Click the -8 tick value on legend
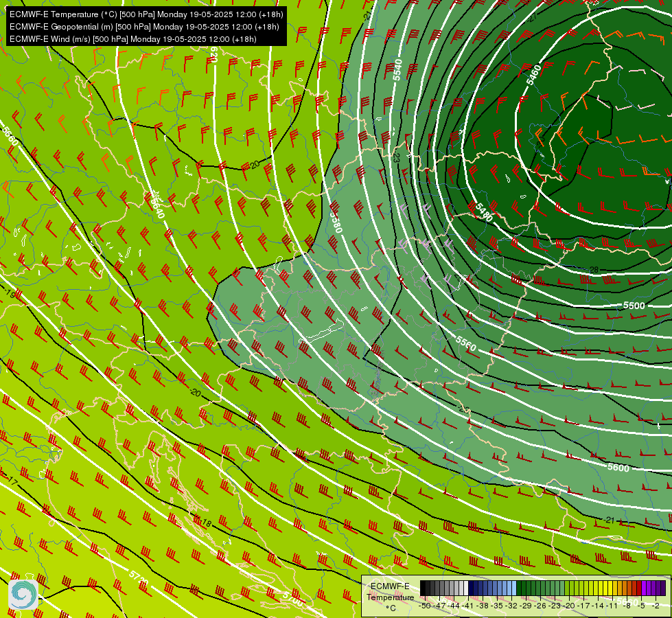 pyautogui.click(x=628, y=606)
